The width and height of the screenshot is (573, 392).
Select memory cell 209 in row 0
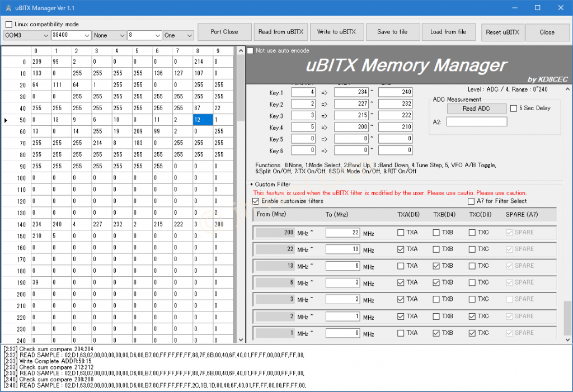coord(41,62)
